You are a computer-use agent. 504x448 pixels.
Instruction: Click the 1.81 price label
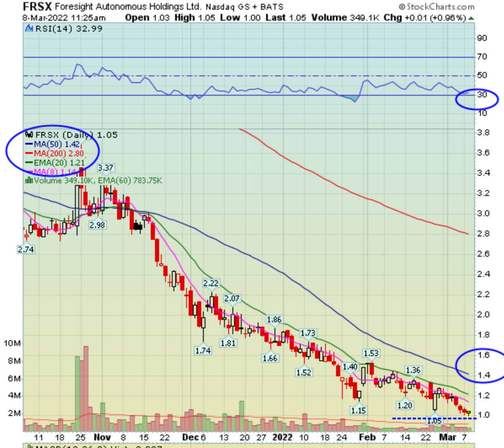(x=228, y=343)
